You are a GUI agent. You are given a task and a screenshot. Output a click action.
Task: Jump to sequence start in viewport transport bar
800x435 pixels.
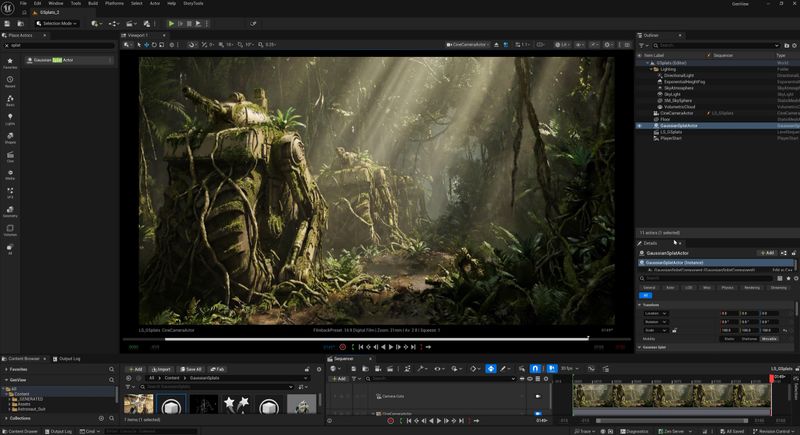[361, 347]
